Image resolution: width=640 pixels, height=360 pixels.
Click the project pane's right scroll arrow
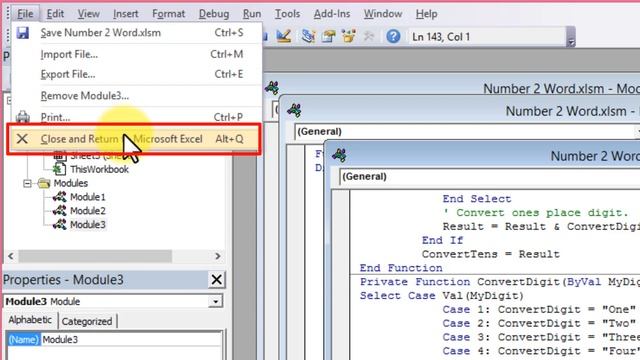[x=218, y=256]
